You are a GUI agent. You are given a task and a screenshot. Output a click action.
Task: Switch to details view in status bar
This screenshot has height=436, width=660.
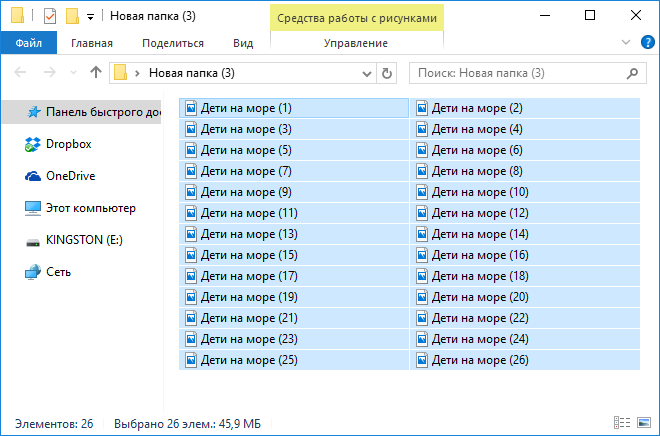click(621, 424)
